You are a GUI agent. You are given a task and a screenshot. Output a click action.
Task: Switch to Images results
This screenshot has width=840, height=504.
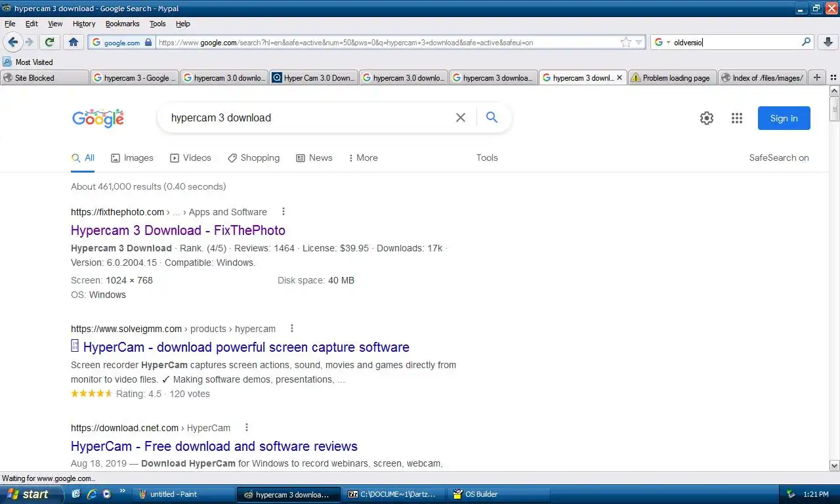click(x=132, y=157)
